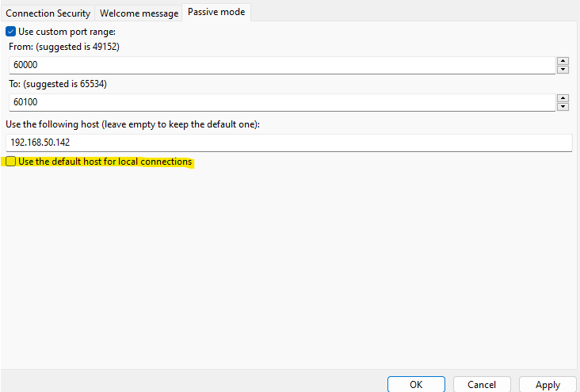580x392 pixels.
Task: Click the host field showing 192.168.50.142
Action: [x=288, y=143]
